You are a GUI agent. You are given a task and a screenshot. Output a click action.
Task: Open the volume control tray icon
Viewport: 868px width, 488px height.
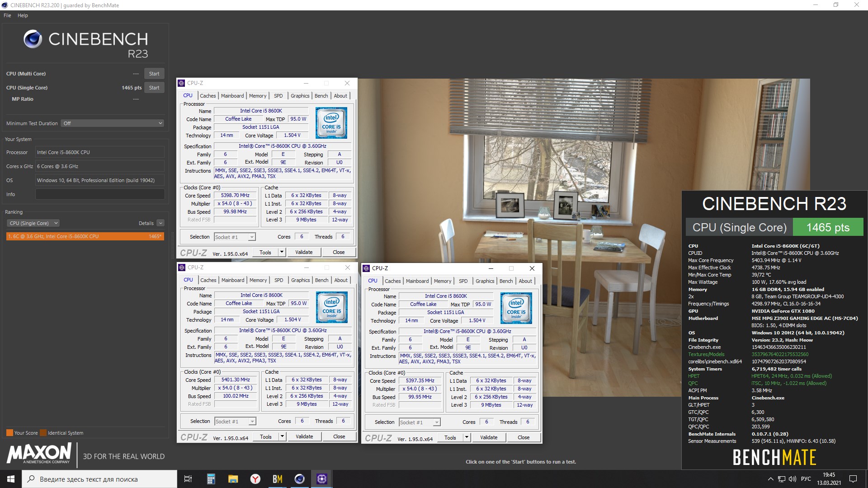[x=792, y=479]
